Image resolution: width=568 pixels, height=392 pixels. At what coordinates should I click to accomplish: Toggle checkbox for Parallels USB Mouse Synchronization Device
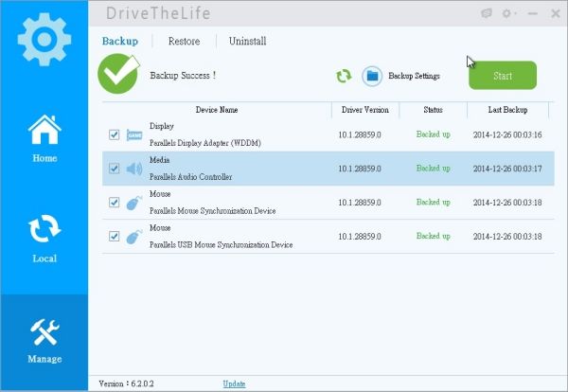115,236
